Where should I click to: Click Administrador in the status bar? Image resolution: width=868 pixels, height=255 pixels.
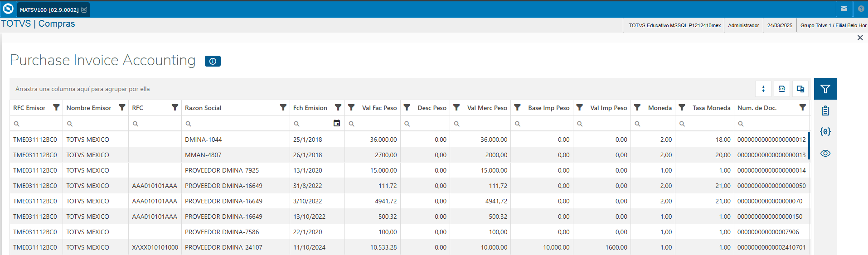(743, 25)
